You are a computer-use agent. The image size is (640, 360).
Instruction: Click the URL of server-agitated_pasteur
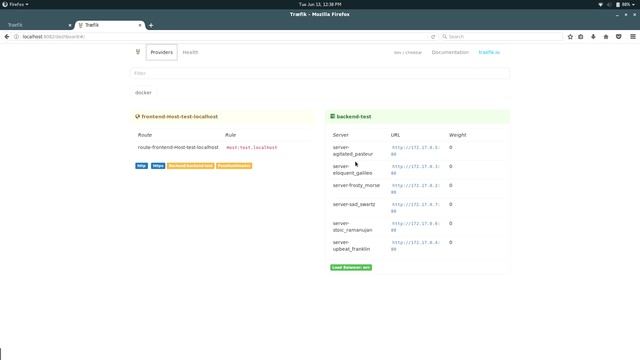tap(416, 151)
